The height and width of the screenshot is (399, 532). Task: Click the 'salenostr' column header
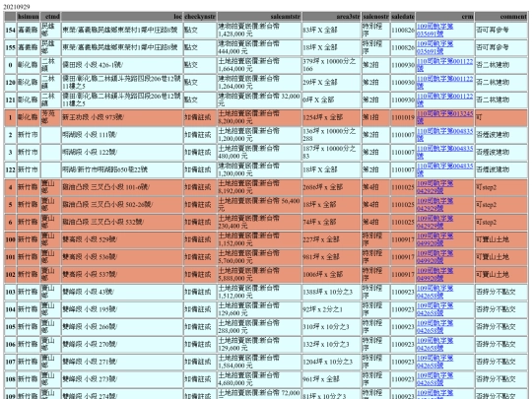[375, 17]
